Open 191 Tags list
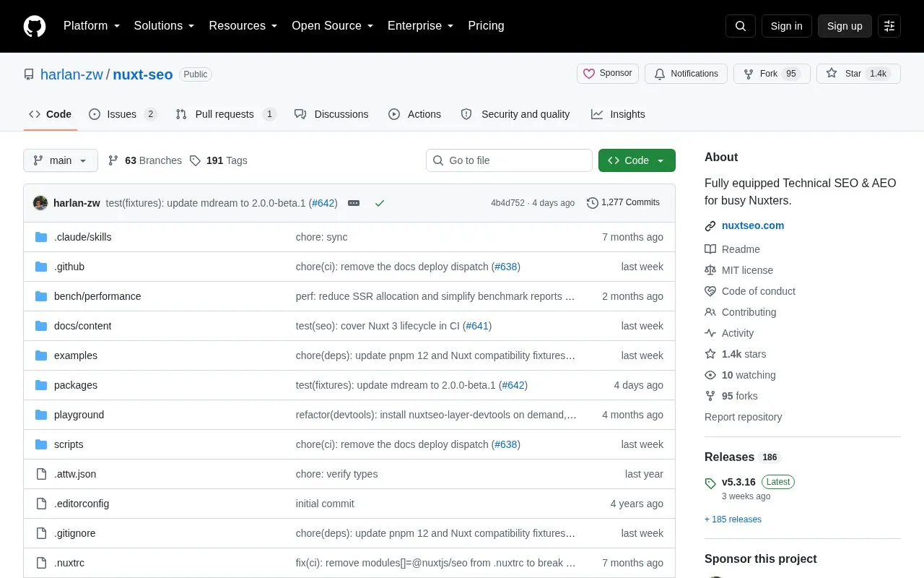The image size is (924, 578). (x=218, y=160)
